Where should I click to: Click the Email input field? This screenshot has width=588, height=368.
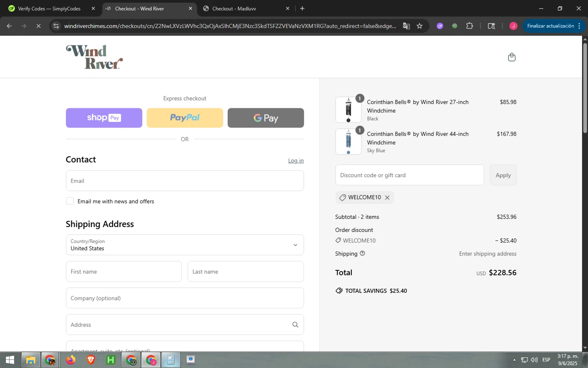click(185, 181)
